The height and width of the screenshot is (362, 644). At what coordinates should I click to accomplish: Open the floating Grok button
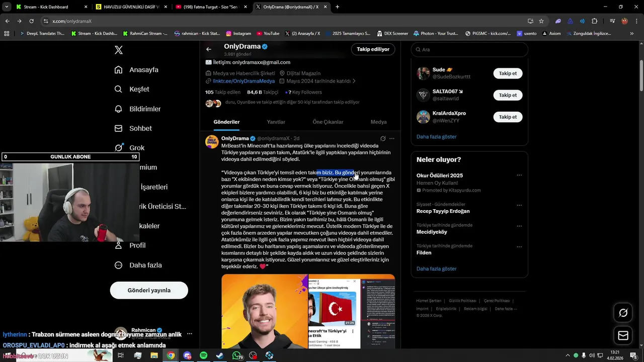623,313
